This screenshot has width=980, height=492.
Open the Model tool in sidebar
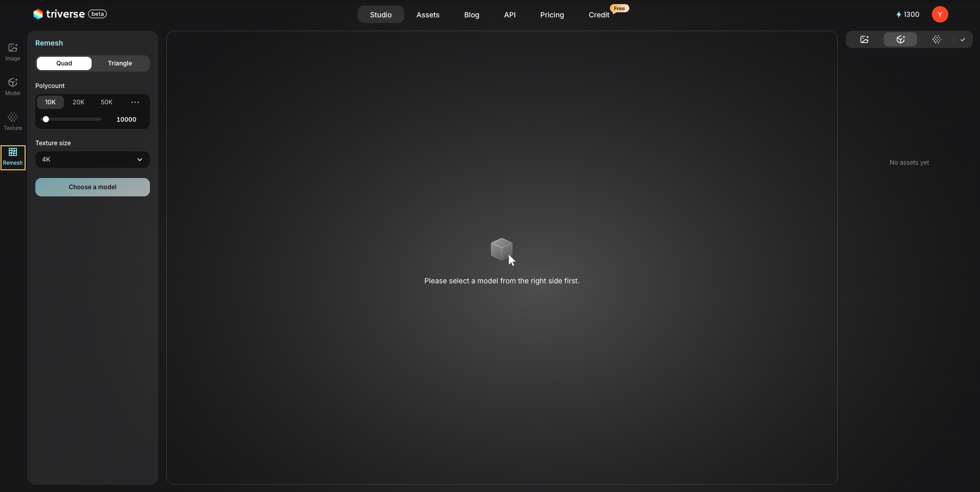tap(13, 86)
